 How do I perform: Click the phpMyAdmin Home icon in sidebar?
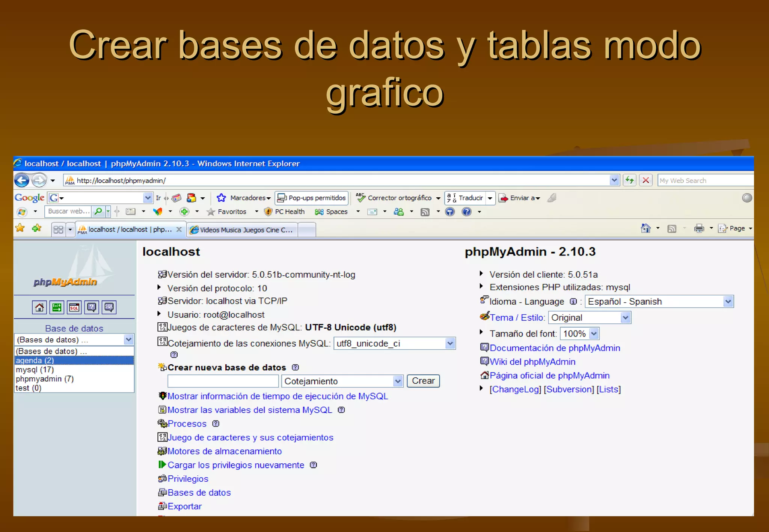click(x=39, y=308)
